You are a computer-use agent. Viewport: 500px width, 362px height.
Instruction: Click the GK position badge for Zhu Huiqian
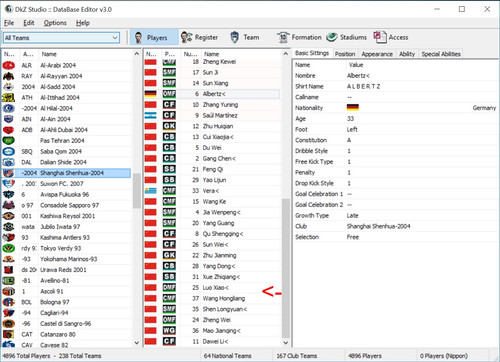(x=169, y=126)
